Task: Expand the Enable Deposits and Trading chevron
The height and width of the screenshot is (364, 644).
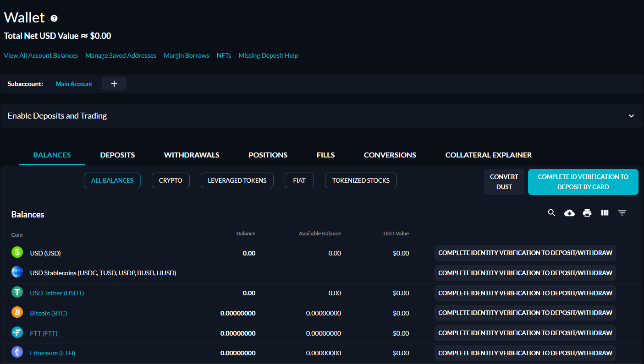Action: (631, 116)
